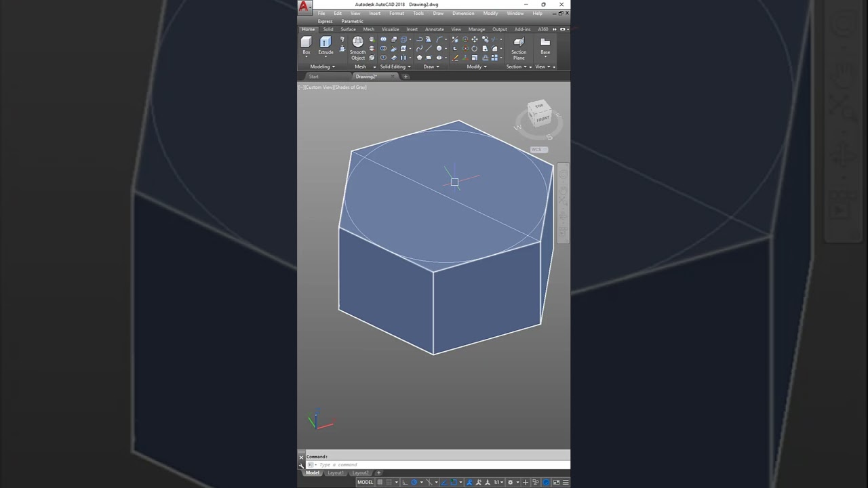Expand the Draw ribbon panel
Screen dimensions: 868x488
tap(431, 66)
